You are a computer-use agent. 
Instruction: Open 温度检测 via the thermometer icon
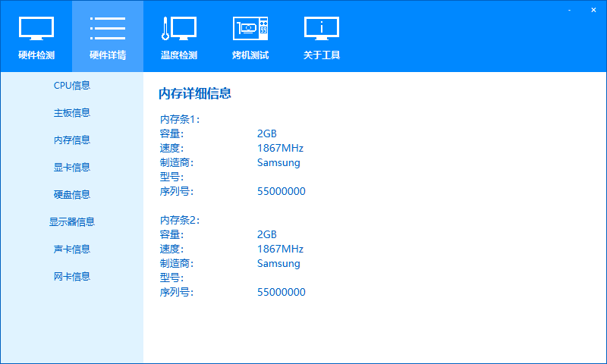point(179,29)
